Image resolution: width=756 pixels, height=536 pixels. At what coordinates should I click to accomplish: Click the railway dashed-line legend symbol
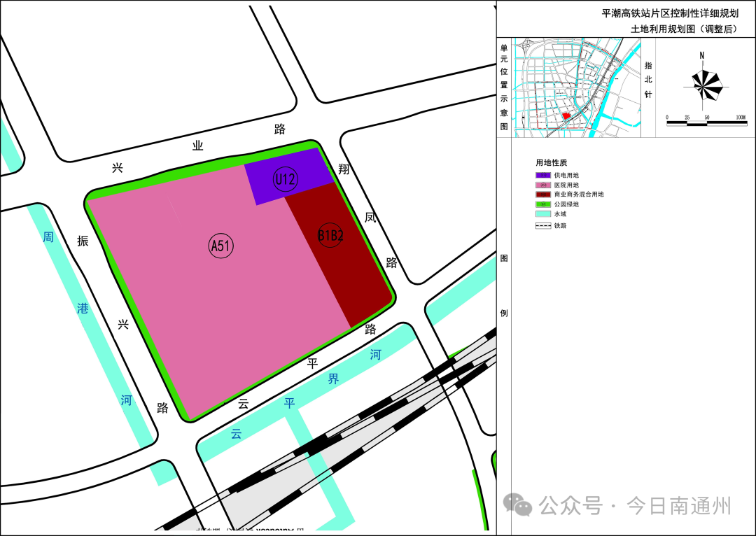(543, 225)
